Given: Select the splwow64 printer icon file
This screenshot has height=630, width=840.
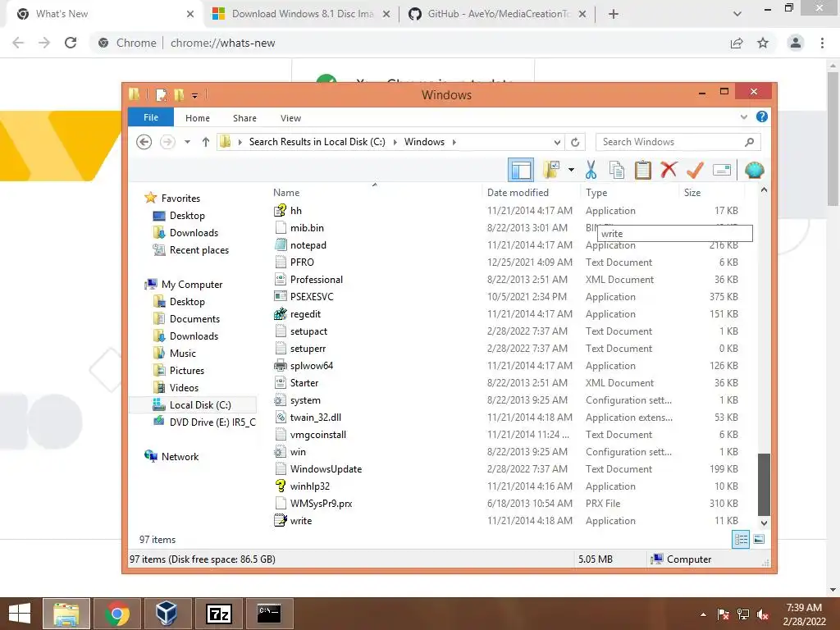Looking at the screenshot, I should click(281, 366).
